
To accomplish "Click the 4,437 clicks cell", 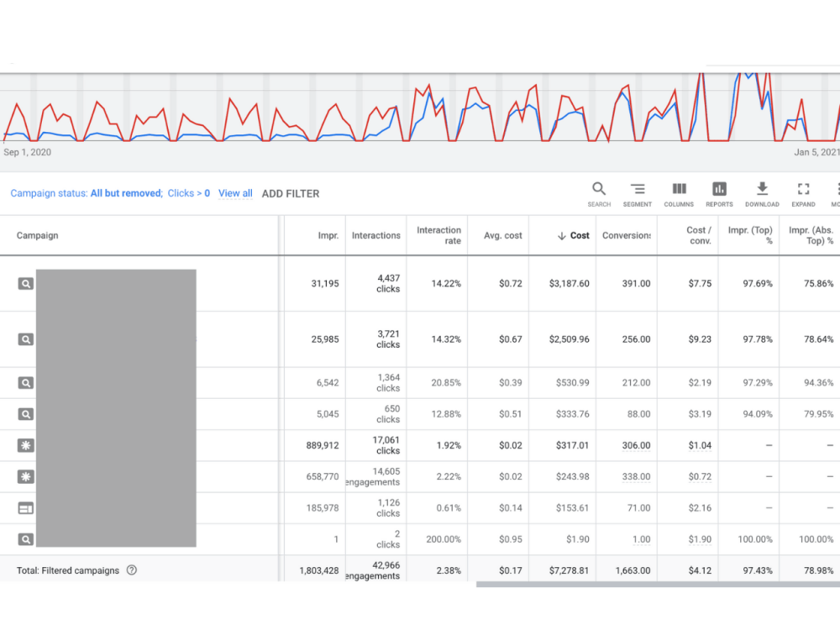I will click(x=388, y=283).
